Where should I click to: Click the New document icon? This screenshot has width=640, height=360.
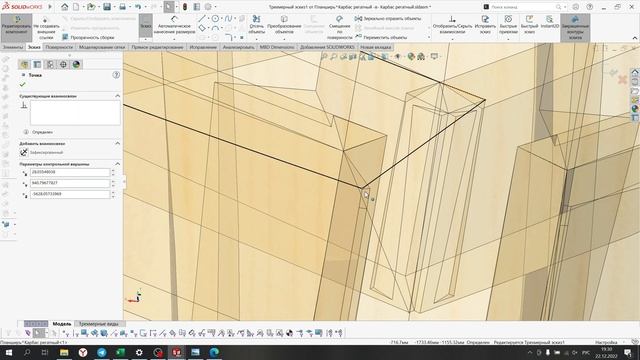[x=76, y=7]
